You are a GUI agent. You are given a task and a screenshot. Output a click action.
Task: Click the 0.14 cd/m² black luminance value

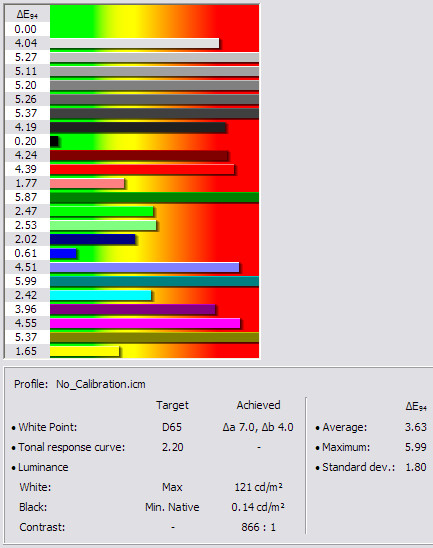[258, 507]
